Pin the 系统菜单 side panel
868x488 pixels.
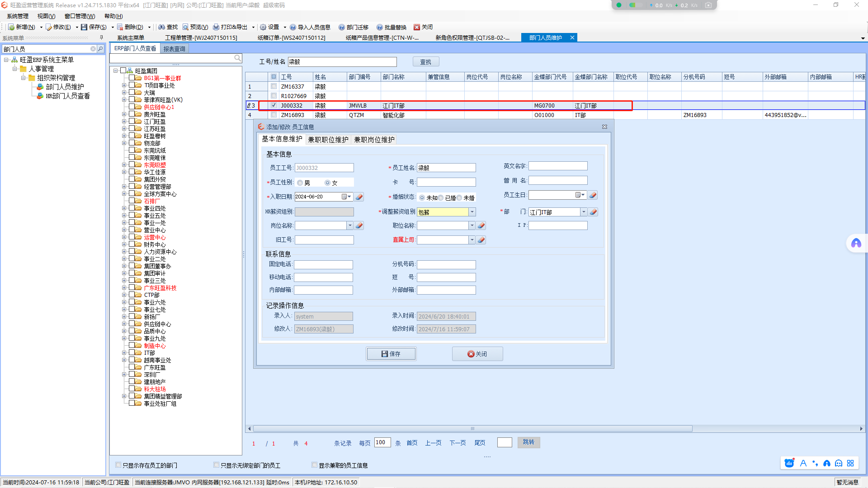[x=101, y=38]
